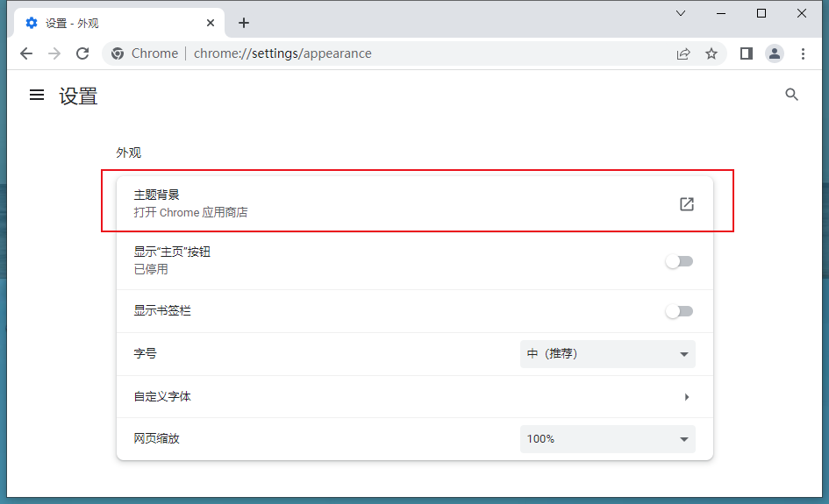
Task: Bookmark this page with the star icon
Action: [x=711, y=53]
